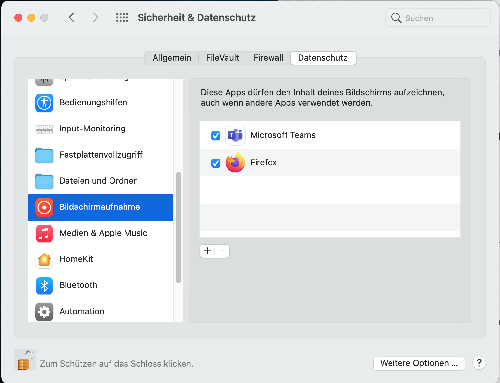
Task: Uncheck Firefox screen recording permission
Action: tap(216, 163)
